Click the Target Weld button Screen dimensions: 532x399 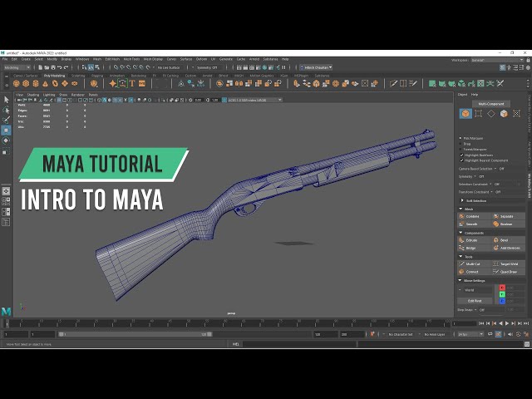tap(508, 264)
